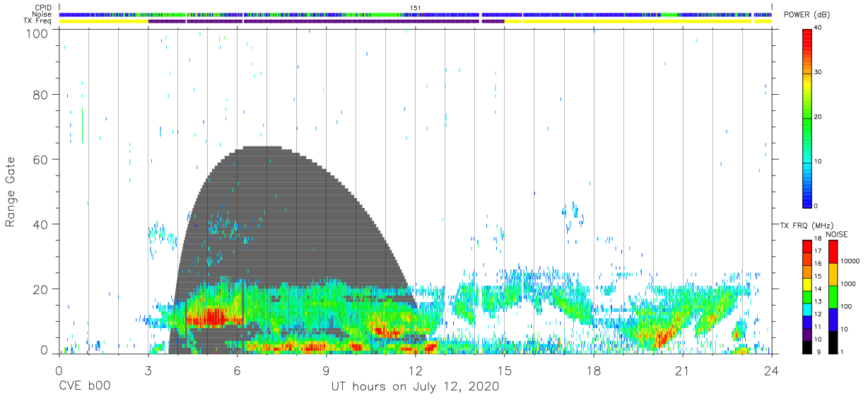The width and height of the screenshot is (868, 401).
Task: Click x-axis tick label '9'
Action: [x=326, y=369]
